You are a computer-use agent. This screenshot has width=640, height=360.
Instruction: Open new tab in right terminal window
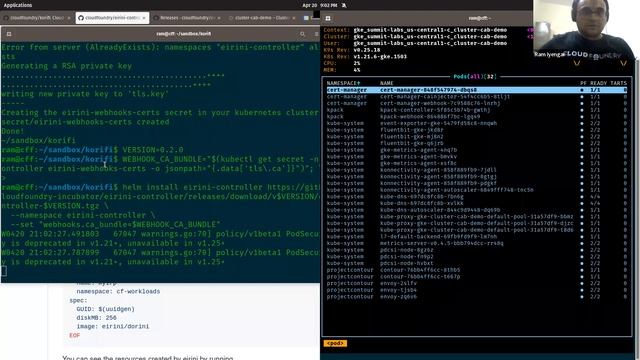[328, 18]
